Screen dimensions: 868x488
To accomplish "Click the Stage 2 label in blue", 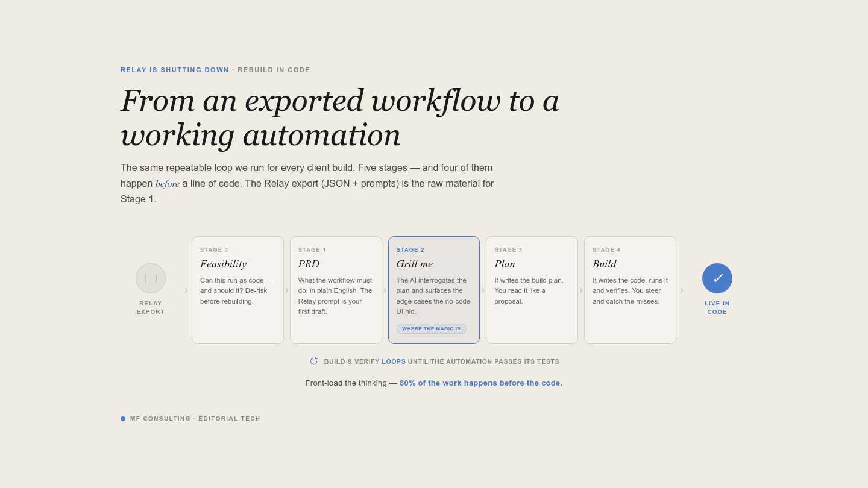I will (410, 250).
